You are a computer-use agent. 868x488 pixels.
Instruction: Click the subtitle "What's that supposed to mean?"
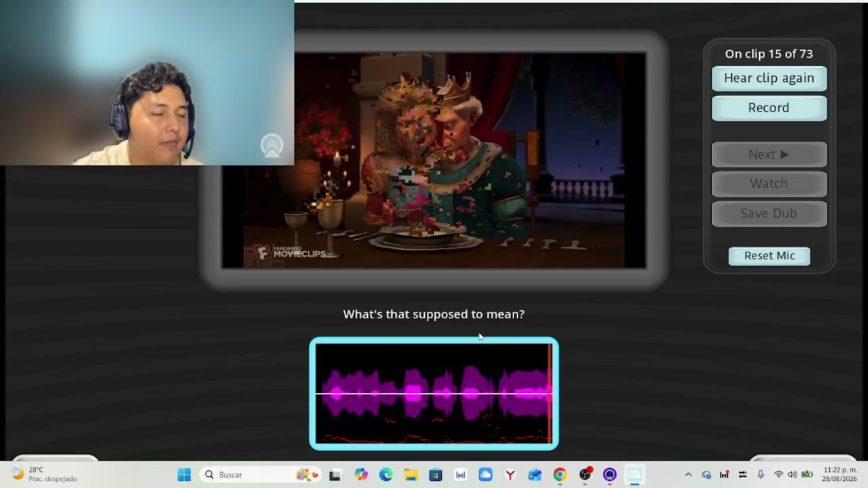coord(434,314)
